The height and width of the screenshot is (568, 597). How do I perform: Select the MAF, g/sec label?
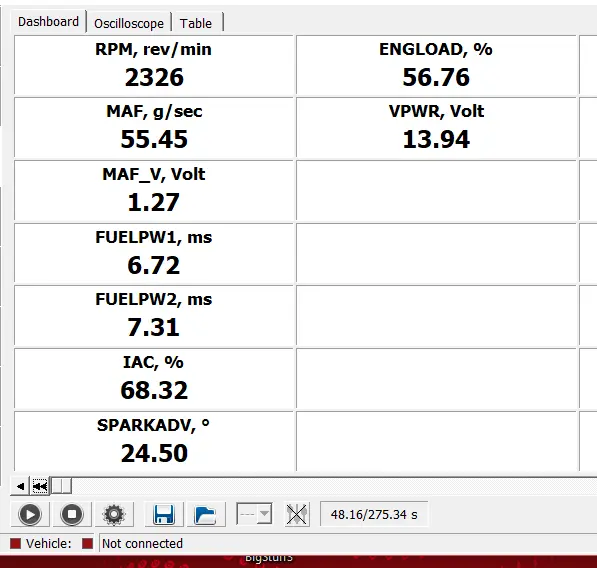click(x=154, y=112)
